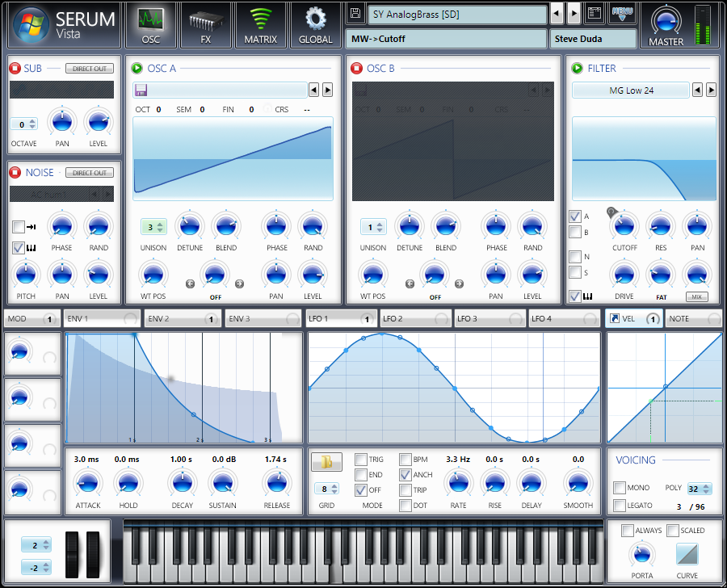
Task: Click the save preset floppy icon
Action: pyautogui.click(x=355, y=14)
